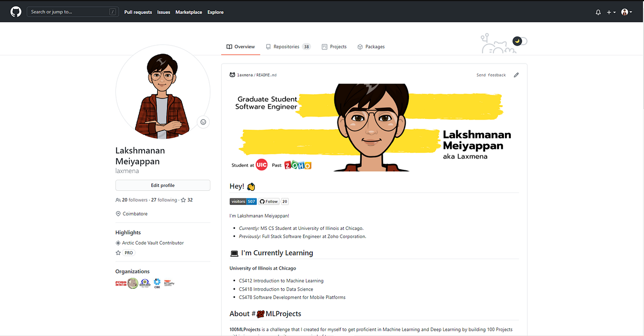View the 20 followers list
This screenshot has height=336, width=644.
(x=131, y=200)
